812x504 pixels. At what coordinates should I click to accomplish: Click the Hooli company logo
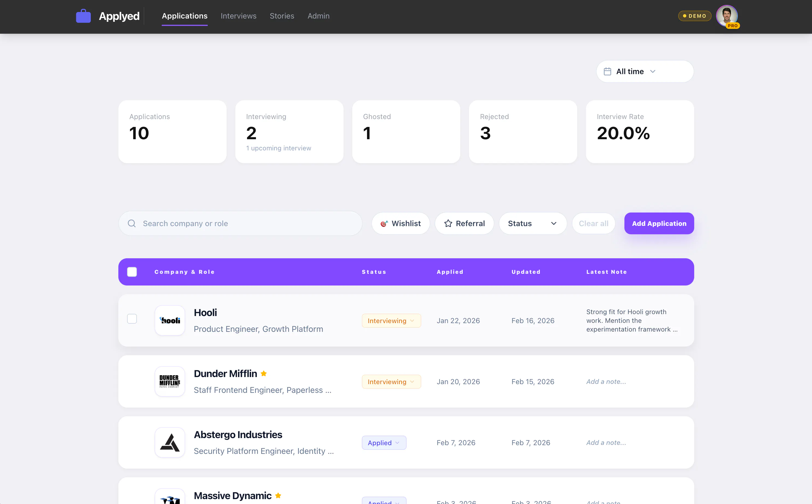(170, 320)
